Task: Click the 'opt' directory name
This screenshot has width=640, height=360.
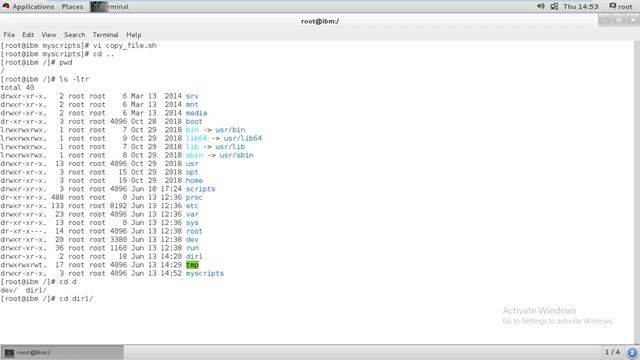Action: tap(192, 172)
